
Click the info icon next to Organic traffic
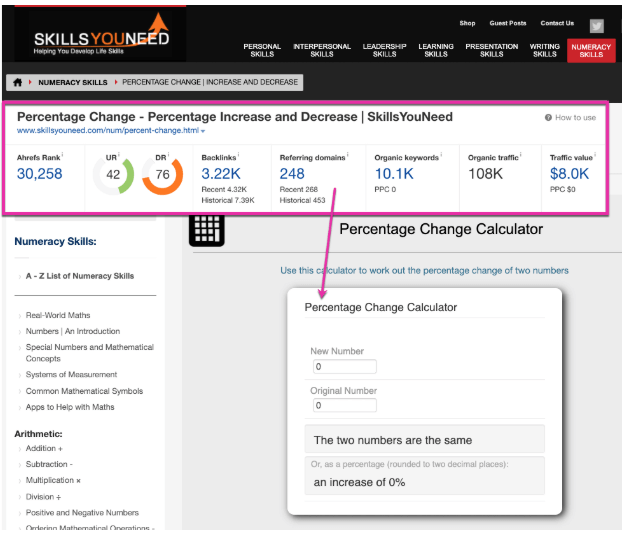[x=520, y=155]
